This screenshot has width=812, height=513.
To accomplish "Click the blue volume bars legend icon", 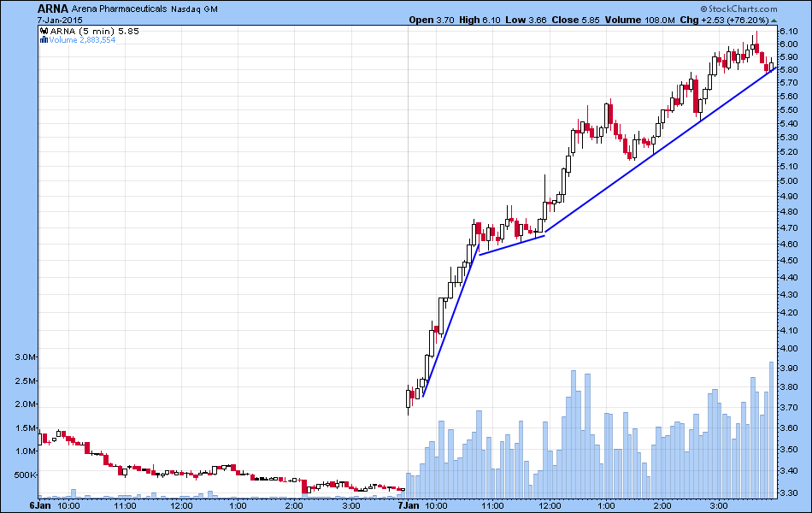I will [x=44, y=40].
